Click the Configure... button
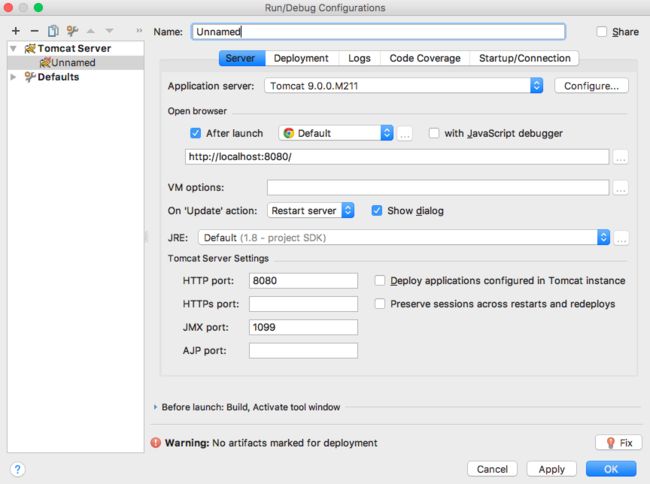Image resolution: width=650 pixels, height=484 pixels. click(591, 86)
